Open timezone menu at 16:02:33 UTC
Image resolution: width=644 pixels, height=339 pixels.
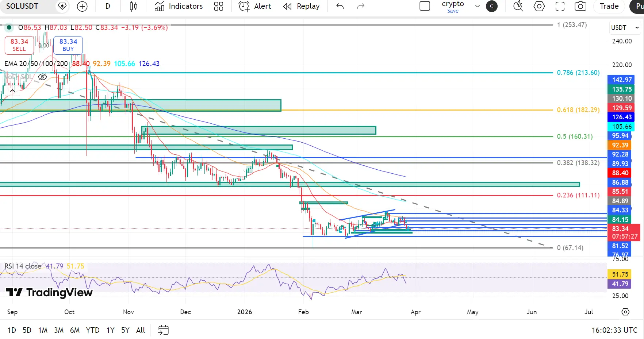tap(614, 330)
